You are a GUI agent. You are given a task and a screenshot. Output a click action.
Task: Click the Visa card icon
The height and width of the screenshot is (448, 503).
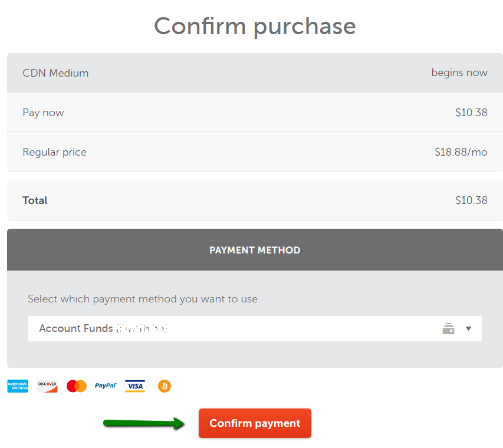135,386
